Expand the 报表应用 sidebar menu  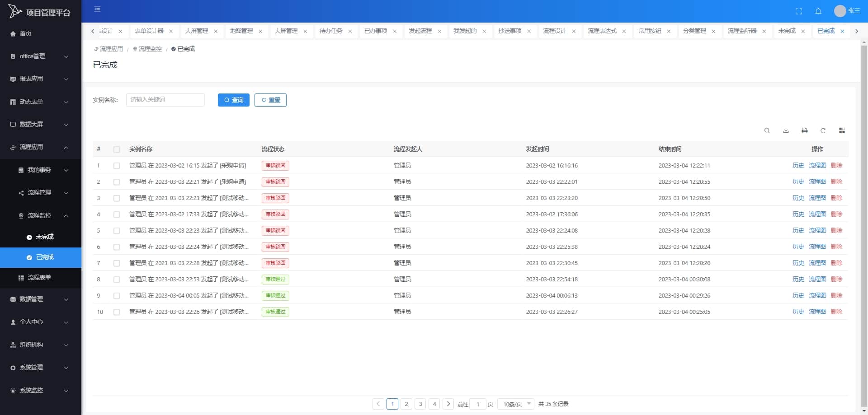[41, 79]
